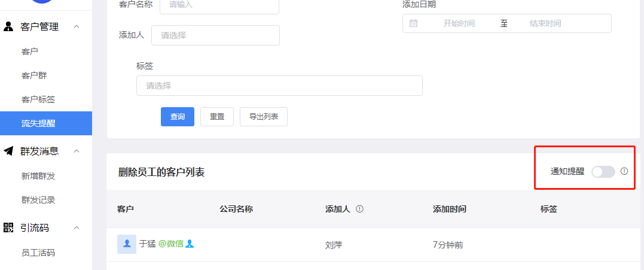The height and width of the screenshot is (270, 644).
Task: Open the 标签 select dropdown
Action: tap(279, 86)
